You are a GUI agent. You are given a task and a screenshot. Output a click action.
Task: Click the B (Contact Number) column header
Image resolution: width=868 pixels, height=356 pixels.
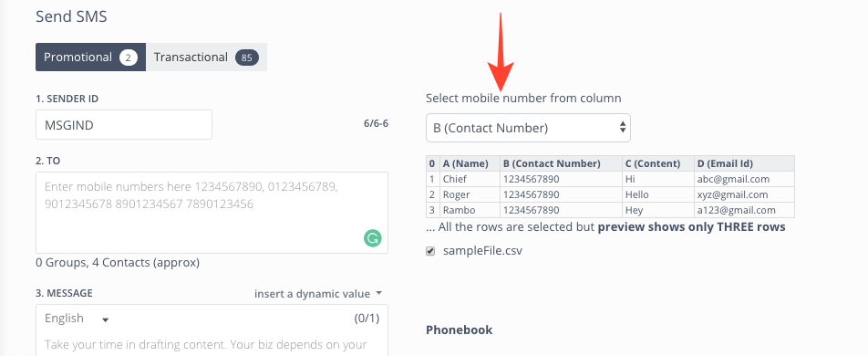pyautogui.click(x=561, y=163)
